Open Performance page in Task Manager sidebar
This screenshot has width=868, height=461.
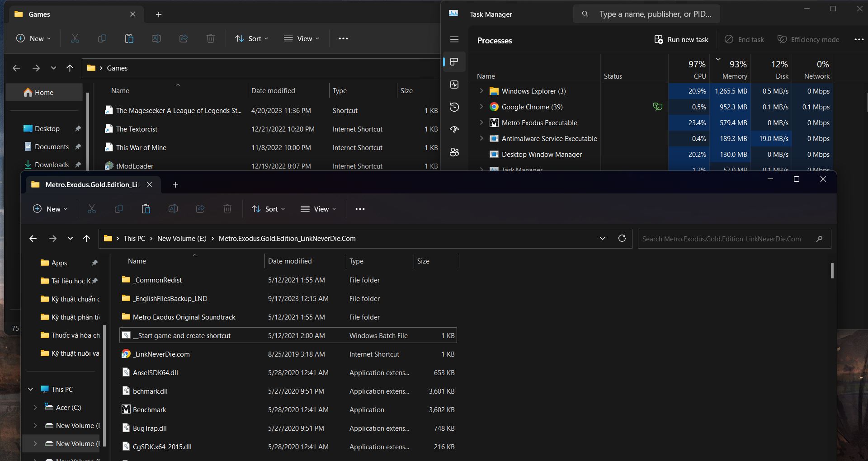(x=454, y=85)
